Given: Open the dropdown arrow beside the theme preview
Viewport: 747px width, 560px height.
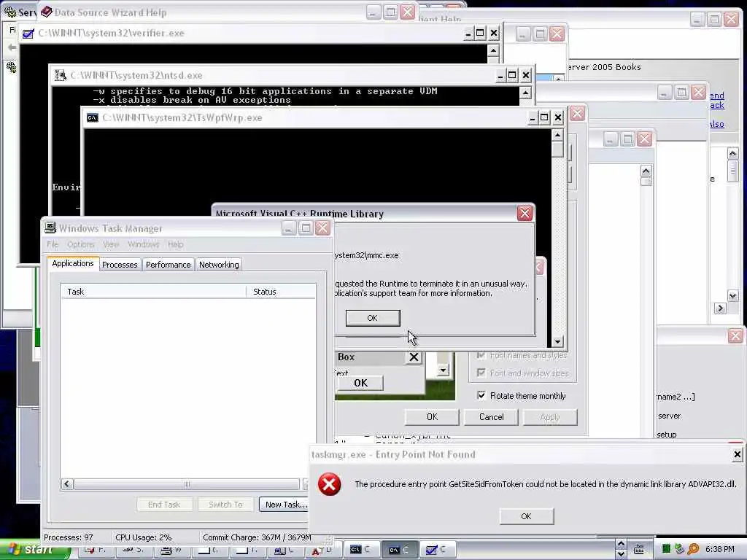Looking at the screenshot, I should coord(443,370).
